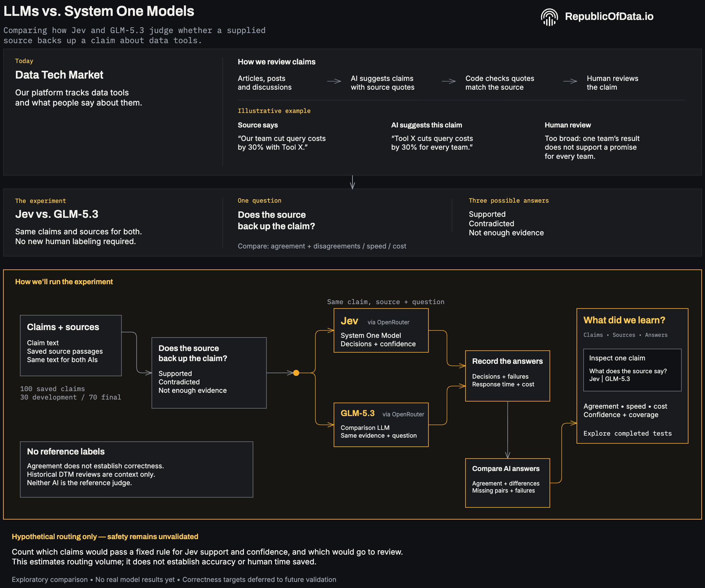Viewport: 705px width, 588px height.
Task: Click the 'Illustrative example' label
Action: click(274, 111)
